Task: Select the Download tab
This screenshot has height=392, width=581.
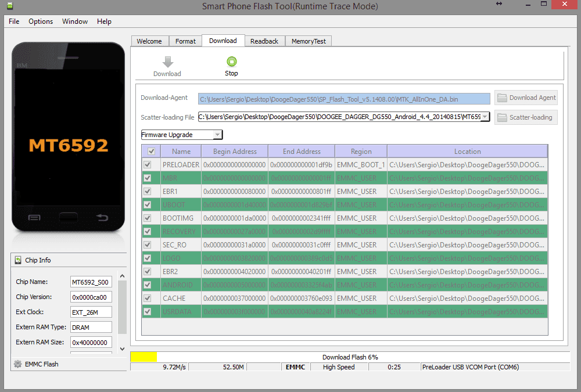Action: point(223,41)
